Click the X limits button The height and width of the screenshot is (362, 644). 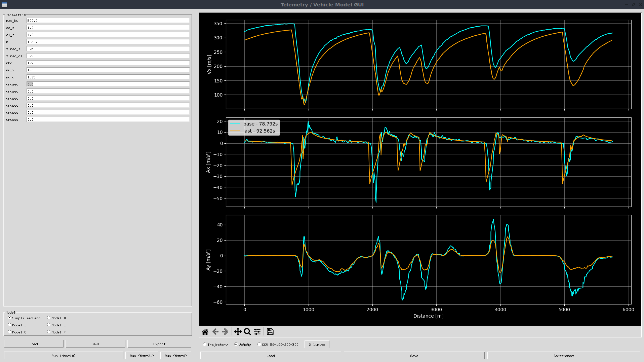click(317, 345)
